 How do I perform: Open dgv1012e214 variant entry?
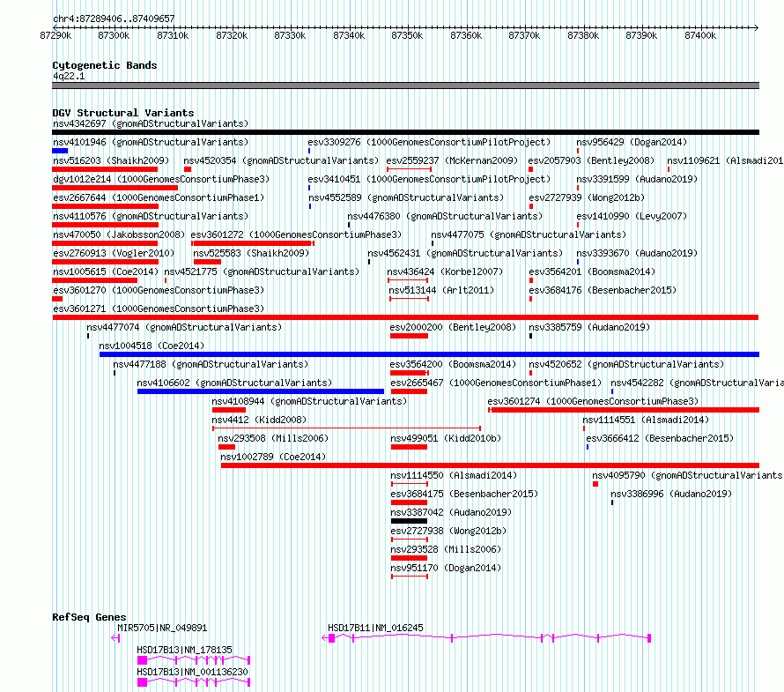click(161, 179)
